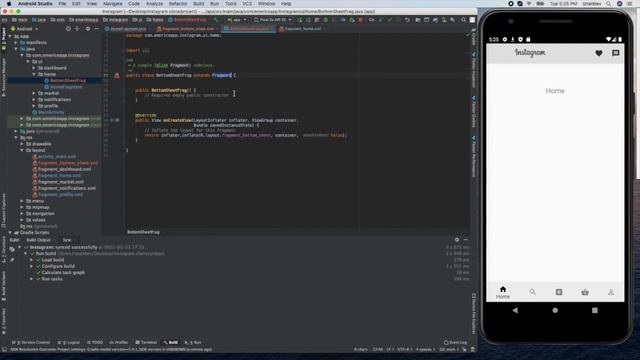This screenshot has height=360, width=640.
Task: Click the Build panel settings gear icon
Action: click(457, 240)
